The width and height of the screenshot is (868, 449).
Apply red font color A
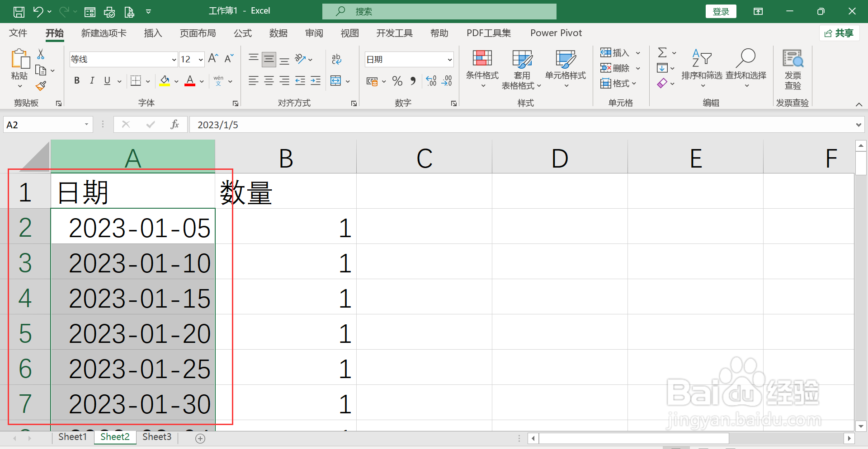[x=190, y=81]
